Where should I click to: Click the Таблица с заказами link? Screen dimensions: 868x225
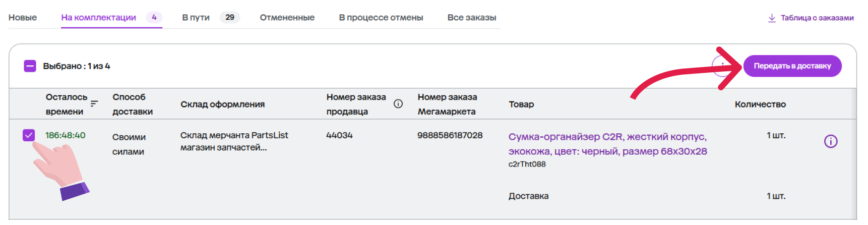pos(817,18)
